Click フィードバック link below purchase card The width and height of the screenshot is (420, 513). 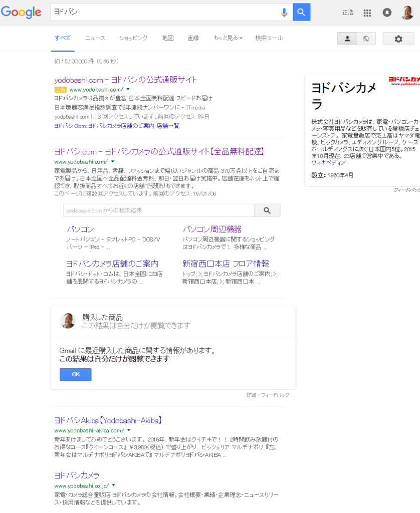(x=275, y=395)
